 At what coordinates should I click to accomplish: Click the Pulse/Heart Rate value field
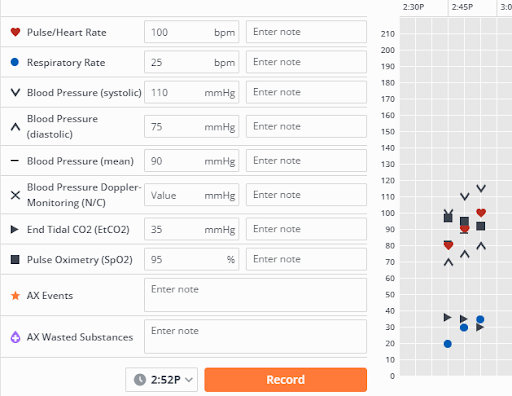point(192,32)
